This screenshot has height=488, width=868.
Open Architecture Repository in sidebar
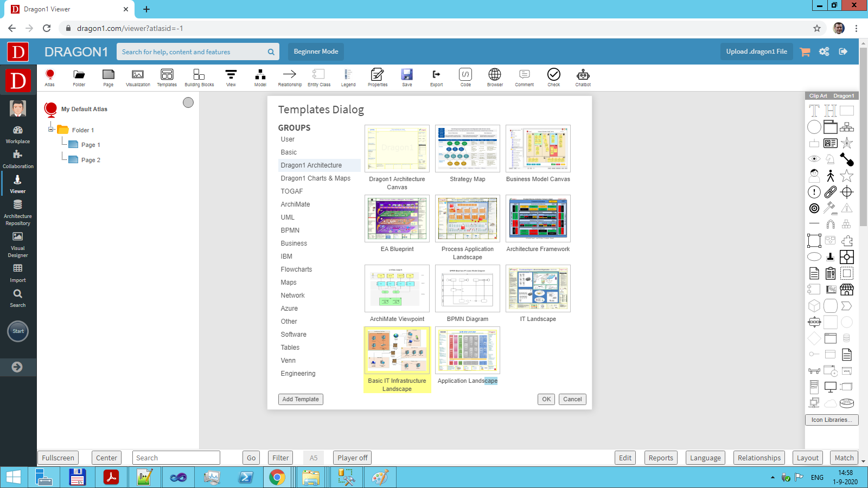pos(18,213)
